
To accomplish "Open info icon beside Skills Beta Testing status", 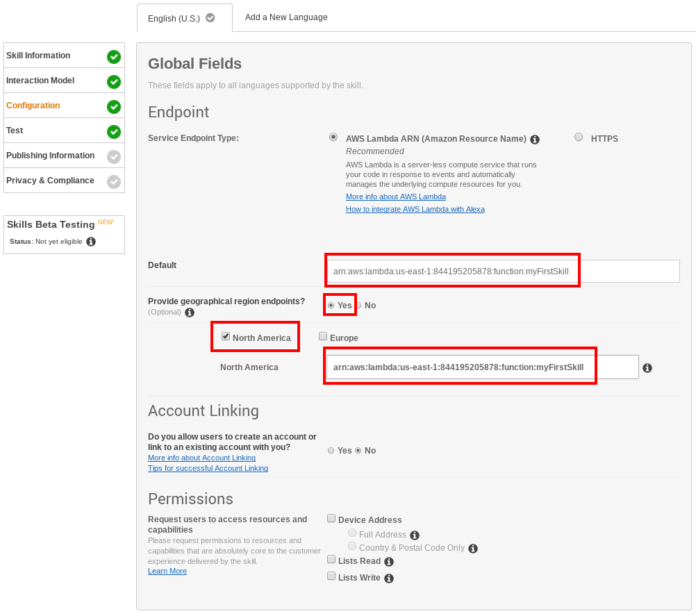I will click(91, 242).
